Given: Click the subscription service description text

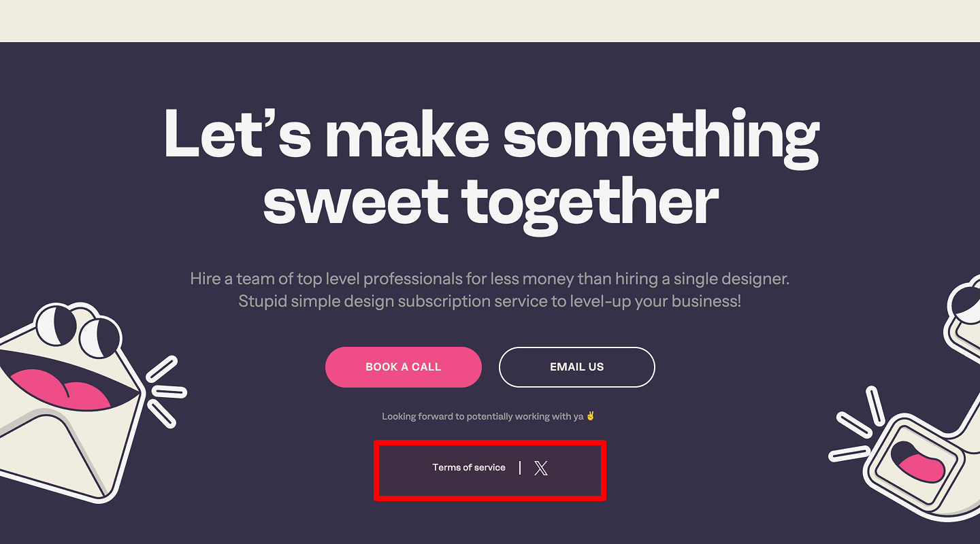Looking at the screenshot, I should (x=490, y=289).
